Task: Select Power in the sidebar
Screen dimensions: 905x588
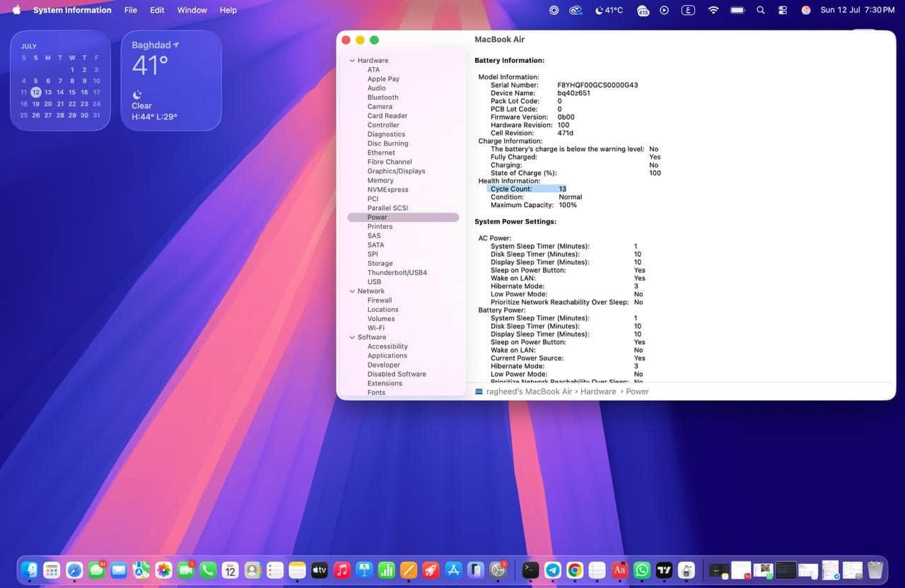Action: click(403, 217)
